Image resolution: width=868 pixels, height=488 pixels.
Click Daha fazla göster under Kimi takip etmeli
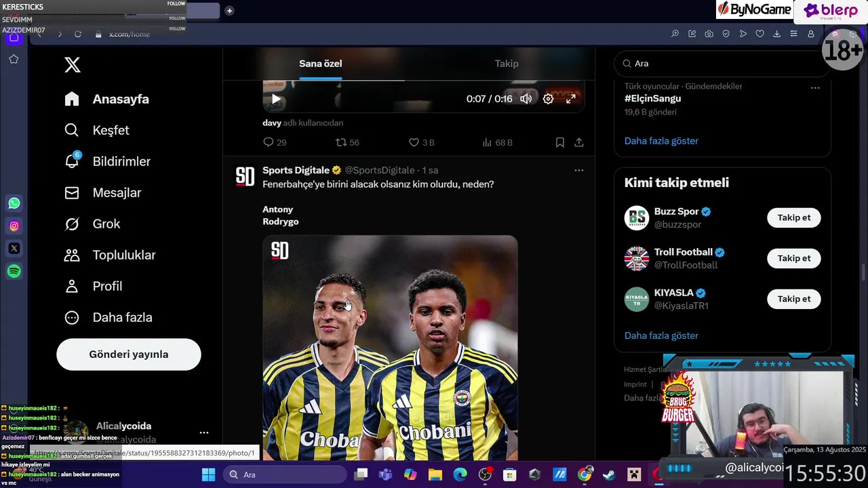pos(661,335)
